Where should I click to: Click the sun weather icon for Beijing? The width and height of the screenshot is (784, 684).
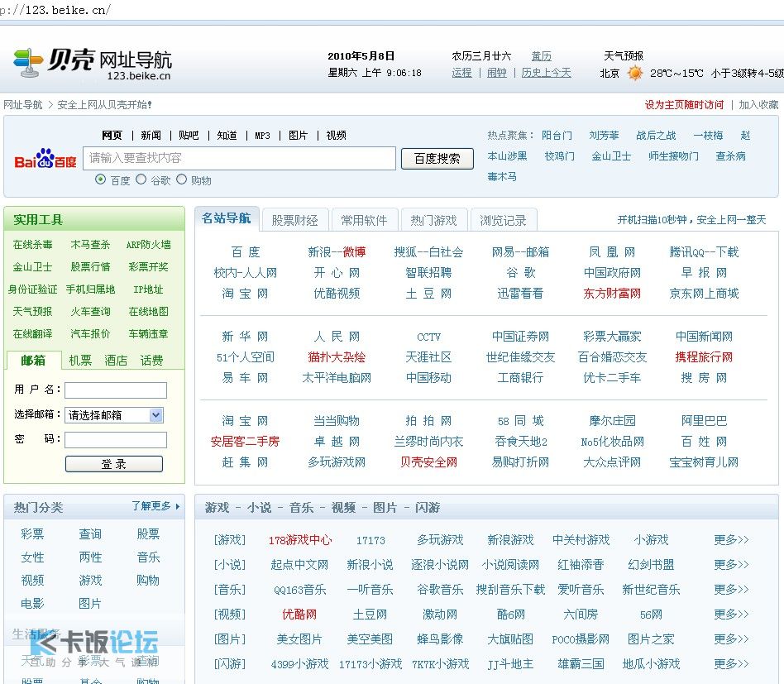point(634,73)
